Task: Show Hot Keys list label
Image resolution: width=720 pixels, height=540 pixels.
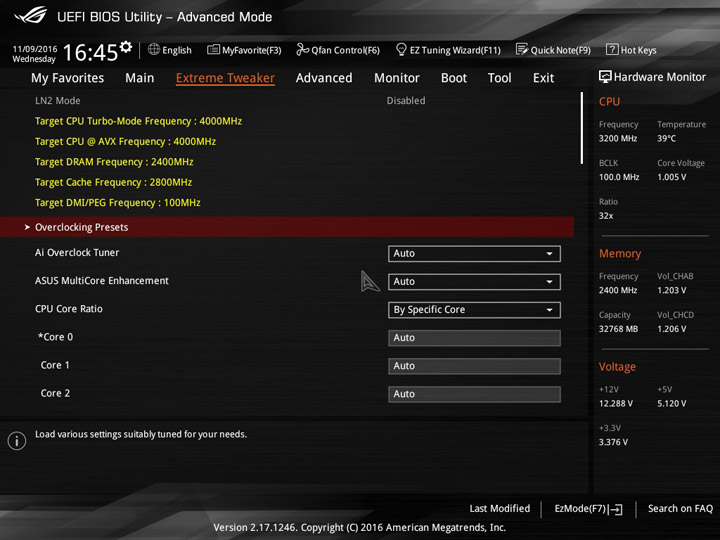Action: click(x=638, y=50)
